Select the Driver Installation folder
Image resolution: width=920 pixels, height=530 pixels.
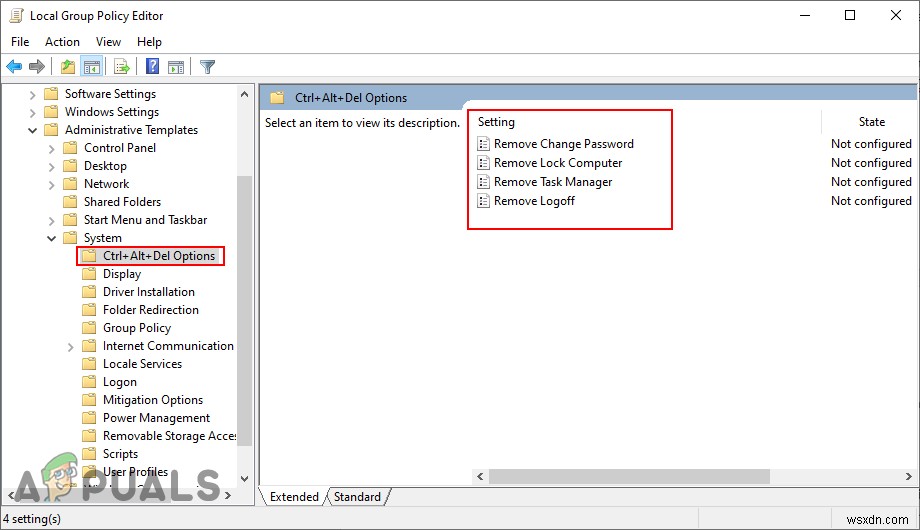pyautogui.click(x=148, y=292)
